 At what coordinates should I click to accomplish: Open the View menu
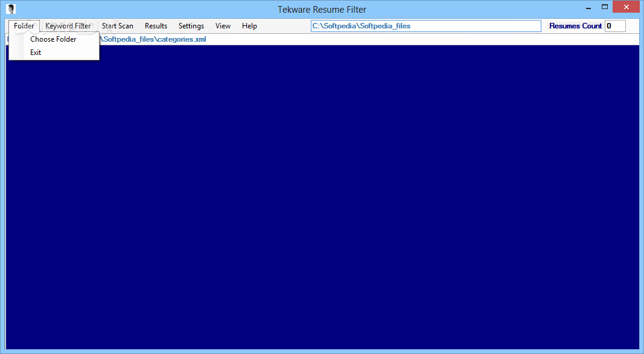coord(223,26)
